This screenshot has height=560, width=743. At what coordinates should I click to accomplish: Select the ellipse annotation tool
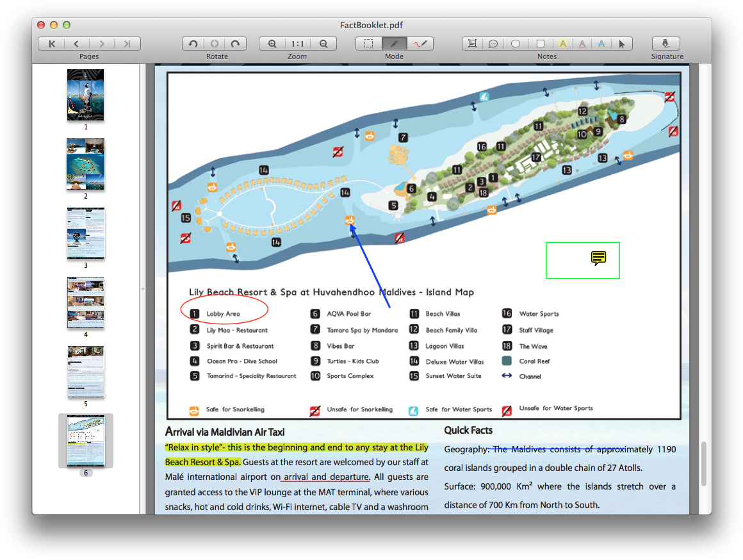515,44
